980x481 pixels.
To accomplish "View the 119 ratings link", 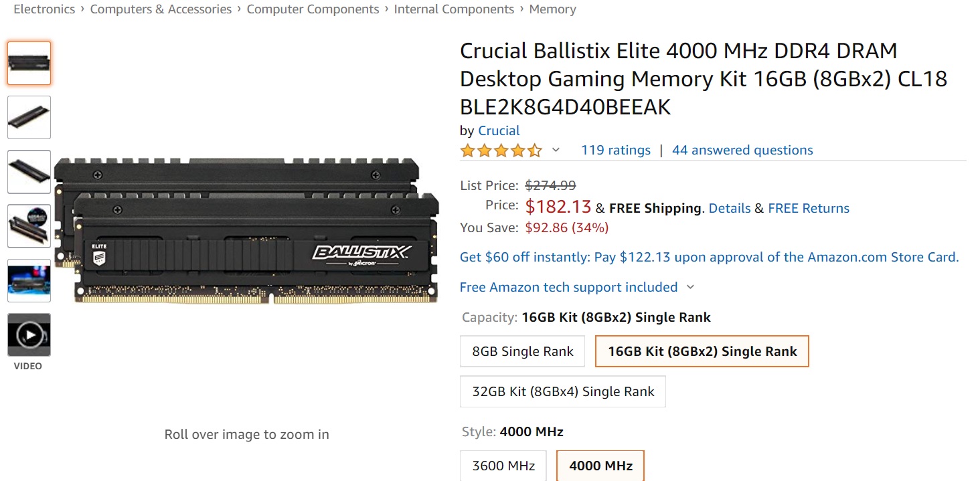I will point(615,151).
